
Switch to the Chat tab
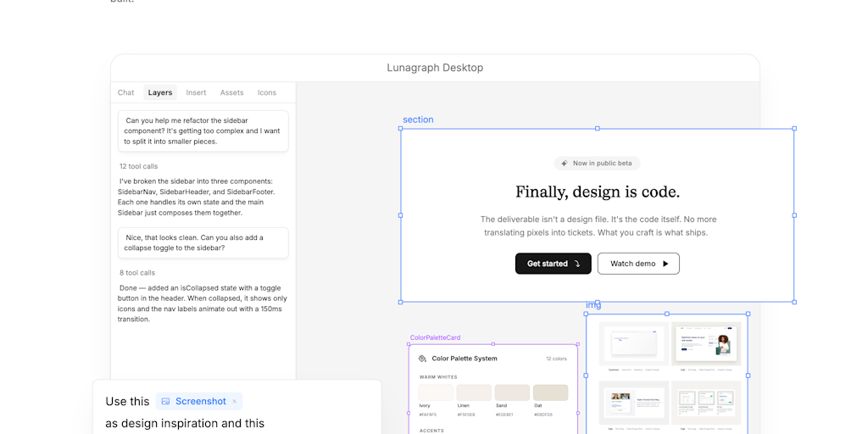point(125,92)
